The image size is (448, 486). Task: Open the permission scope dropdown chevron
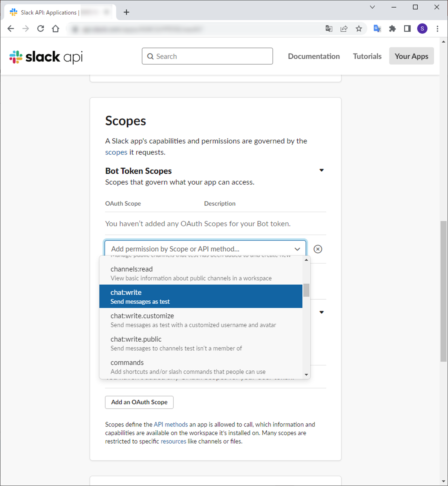297,249
